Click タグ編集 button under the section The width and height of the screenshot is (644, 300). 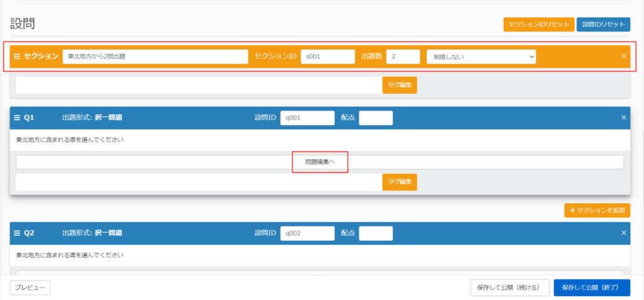[399, 86]
